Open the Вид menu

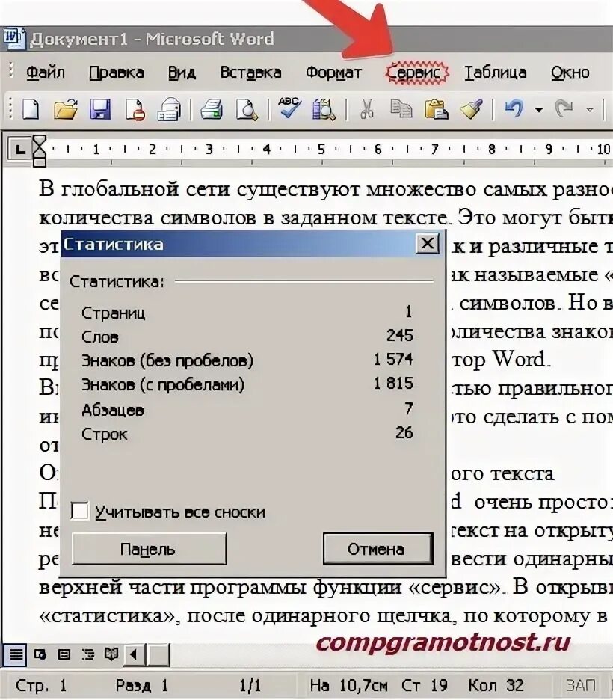182,73
